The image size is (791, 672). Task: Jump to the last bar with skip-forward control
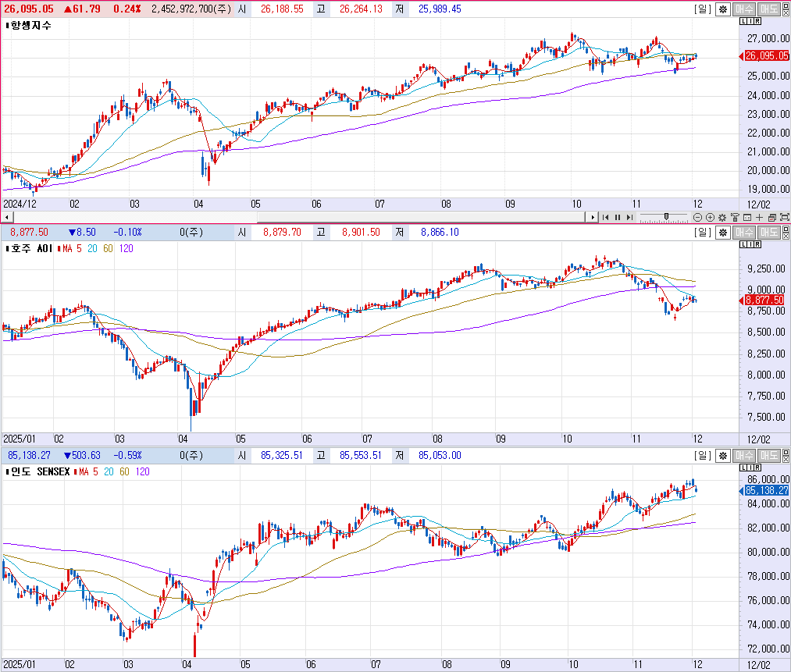(629, 217)
